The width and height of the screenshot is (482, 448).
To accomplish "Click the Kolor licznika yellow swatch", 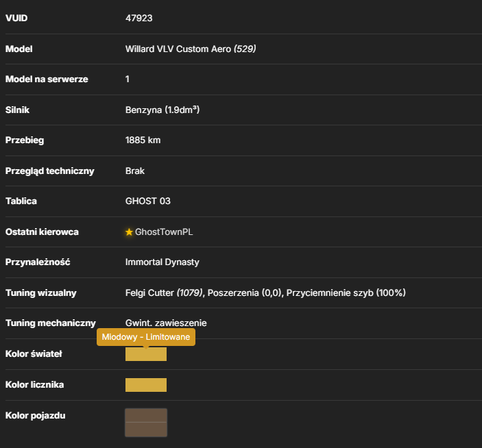I will pos(146,385).
